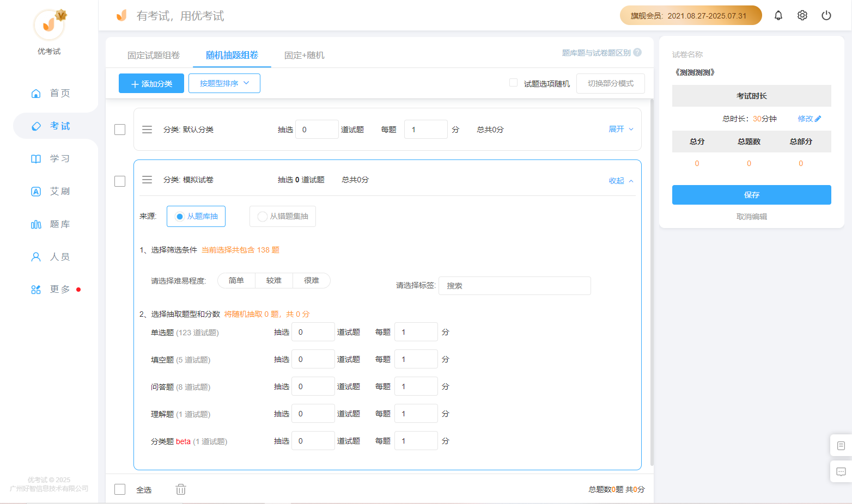Switch to 固定试题组卷 tab

[154, 55]
